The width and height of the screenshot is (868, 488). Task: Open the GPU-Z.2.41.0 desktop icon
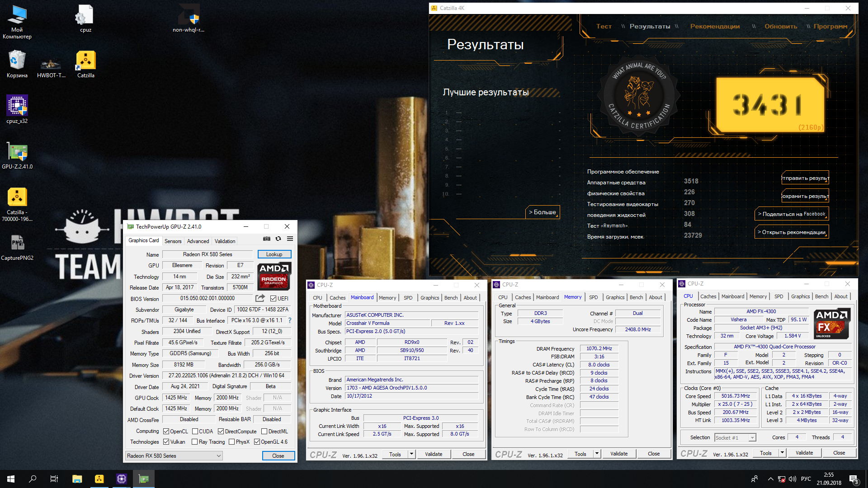point(17,156)
